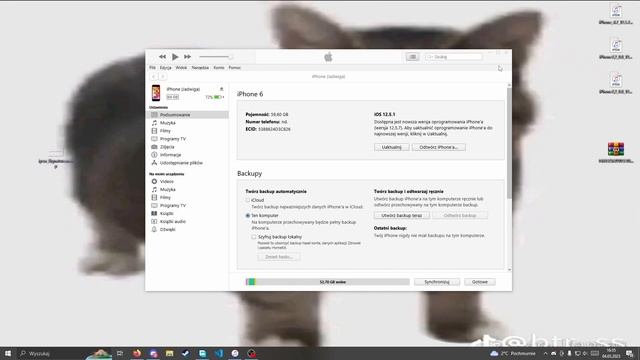Click the Gotowe button
640x360 pixels.
click(x=480, y=282)
